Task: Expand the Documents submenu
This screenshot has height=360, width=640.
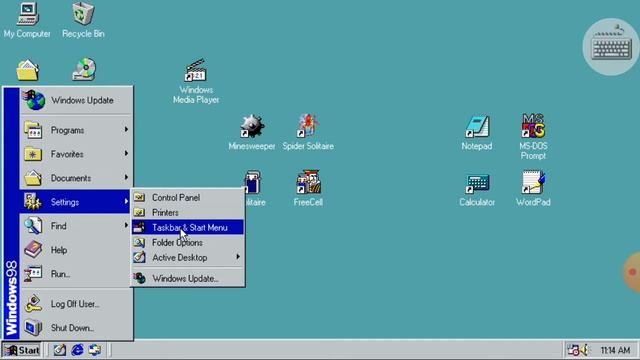Action: tap(76, 178)
